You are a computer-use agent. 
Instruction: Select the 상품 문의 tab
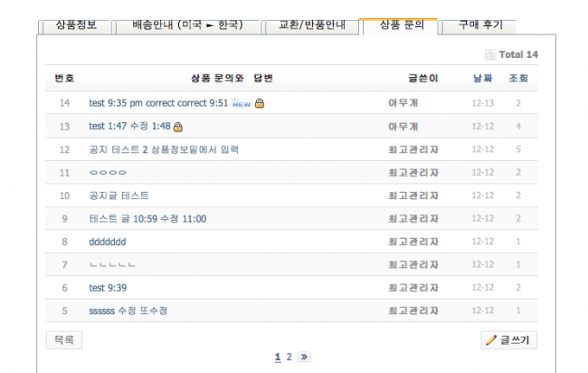[401, 25]
